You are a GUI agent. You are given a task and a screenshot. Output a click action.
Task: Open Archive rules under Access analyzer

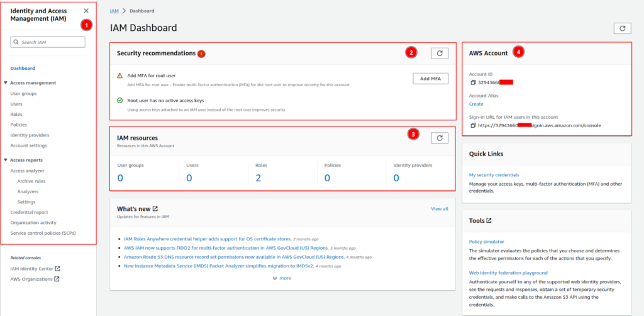(31, 181)
